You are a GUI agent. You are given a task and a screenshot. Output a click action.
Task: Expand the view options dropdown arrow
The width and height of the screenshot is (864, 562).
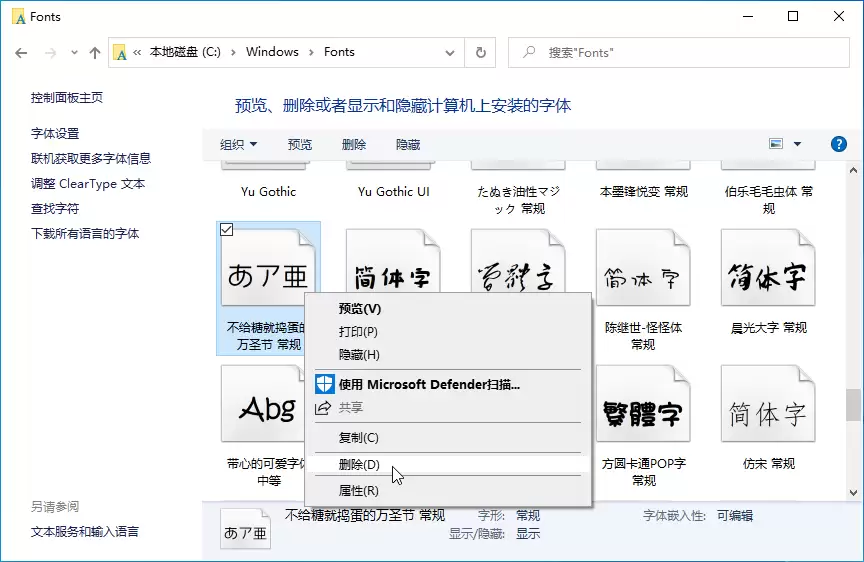[x=797, y=144]
